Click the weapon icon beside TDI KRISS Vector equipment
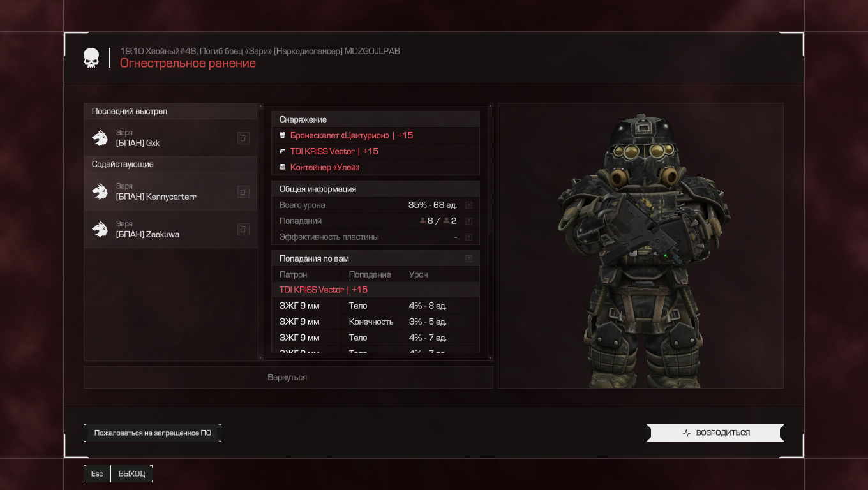 point(283,151)
